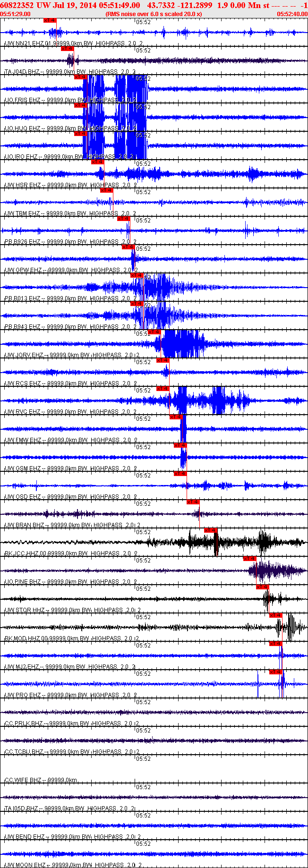Screen dimensions: 308x868
Task: Select the 'PB B013 EHZ' station label
Action: click(22, 298)
